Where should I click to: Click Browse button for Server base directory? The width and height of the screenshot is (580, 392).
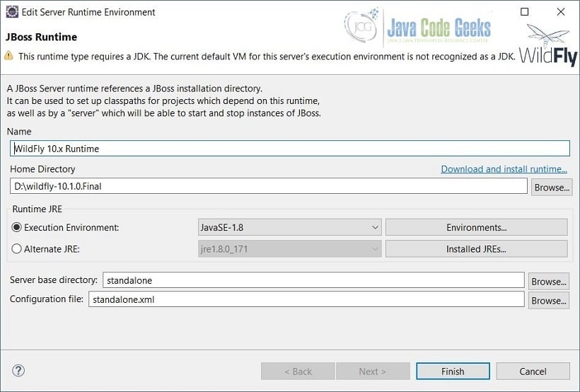(x=549, y=282)
